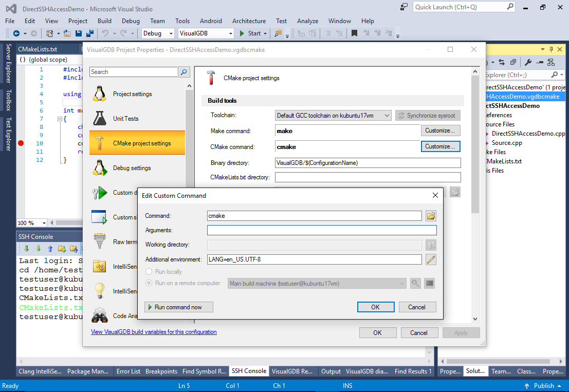The image size is (569, 392).
Task: Open Solution Explorer window options dropdown arrow
Action: 542,49
